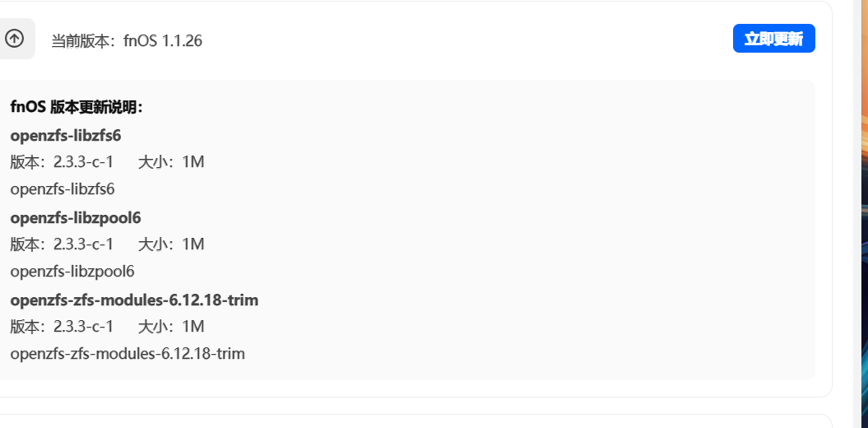This screenshot has height=428, width=868.
Task: Click version text under openzfs-libzpool6 title
Action: 62,244
